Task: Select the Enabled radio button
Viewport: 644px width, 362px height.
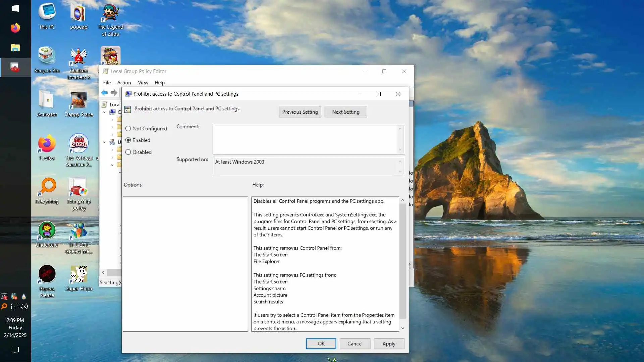Action: click(128, 140)
